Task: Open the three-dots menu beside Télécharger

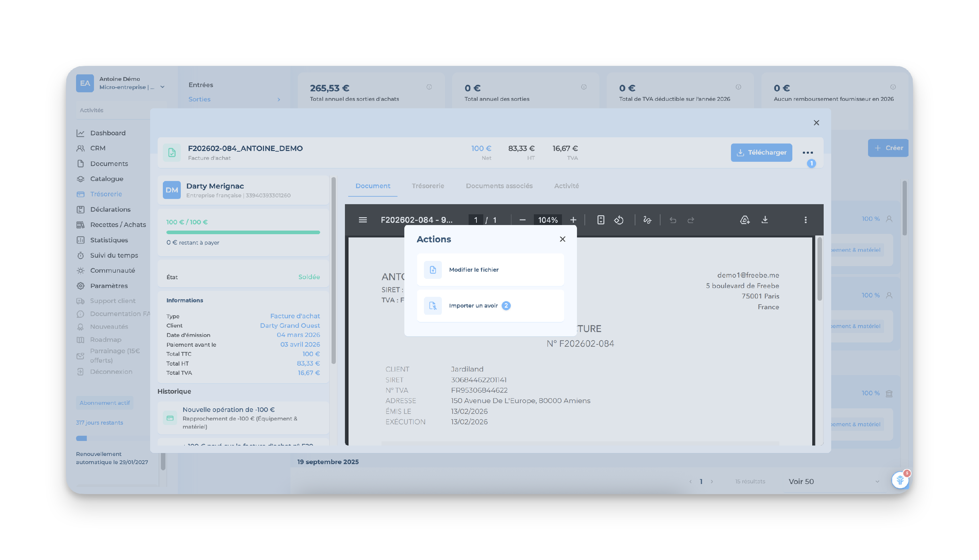Action: pos(808,153)
